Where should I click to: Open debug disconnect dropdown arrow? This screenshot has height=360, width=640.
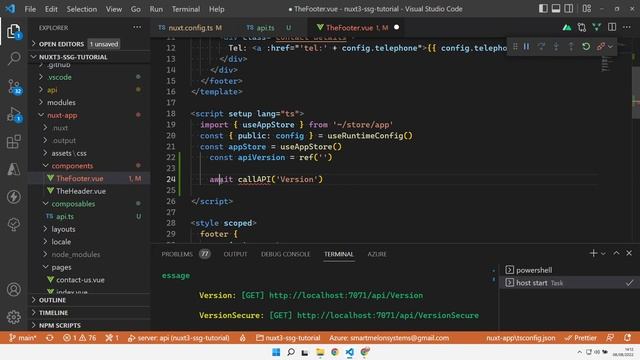(610, 47)
